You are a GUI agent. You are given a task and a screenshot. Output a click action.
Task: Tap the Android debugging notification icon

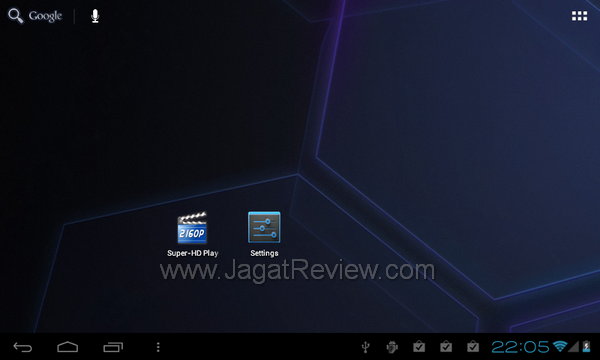pyautogui.click(x=392, y=347)
